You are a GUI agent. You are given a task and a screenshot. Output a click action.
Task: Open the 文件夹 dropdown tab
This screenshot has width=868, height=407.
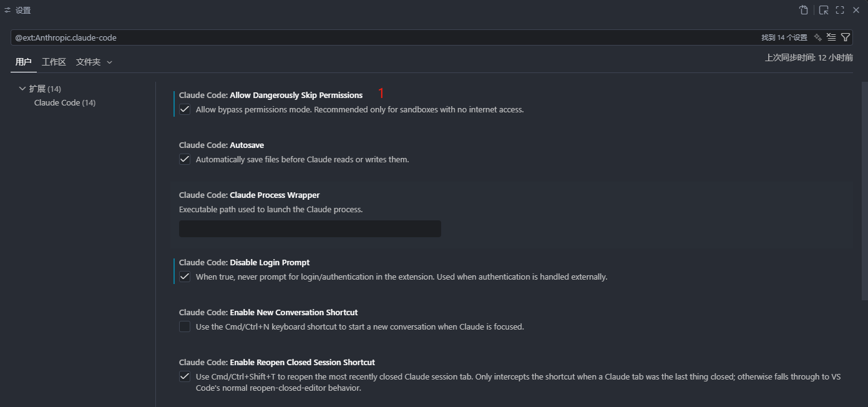(x=94, y=62)
